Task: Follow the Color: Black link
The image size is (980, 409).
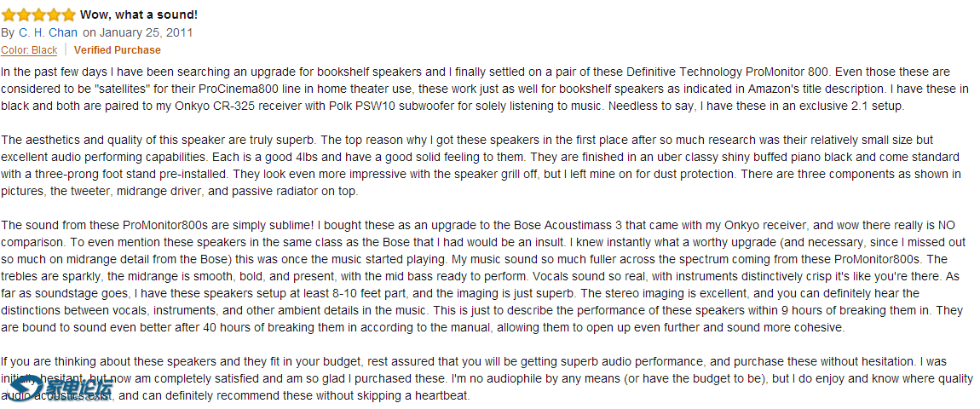Action: [29, 50]
